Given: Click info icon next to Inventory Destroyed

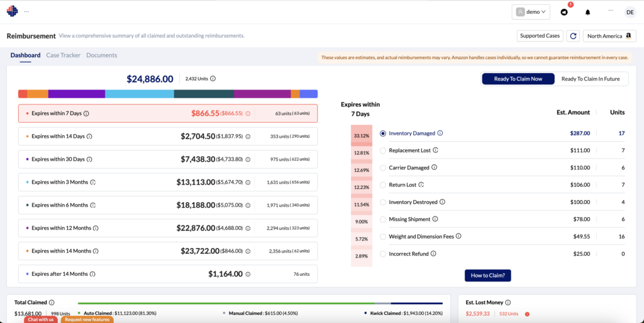Looking at the screenshot, I should click(442, 202).
